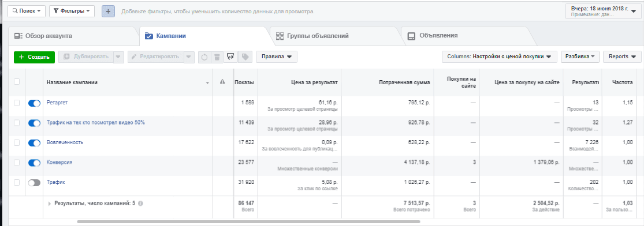Click the 86 147 total impressions value
The width and height of the screenshot is (644, 226).
[246, 203]
